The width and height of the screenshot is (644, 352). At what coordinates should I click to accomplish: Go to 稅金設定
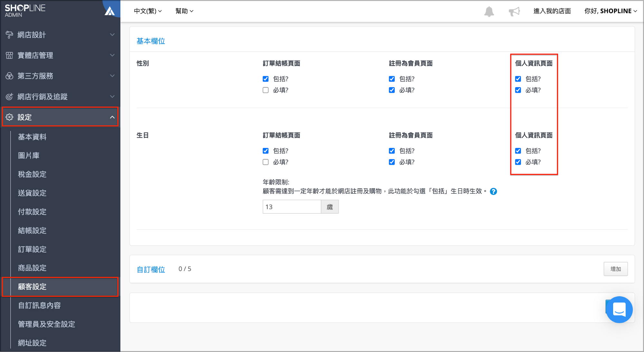[32, 174]
